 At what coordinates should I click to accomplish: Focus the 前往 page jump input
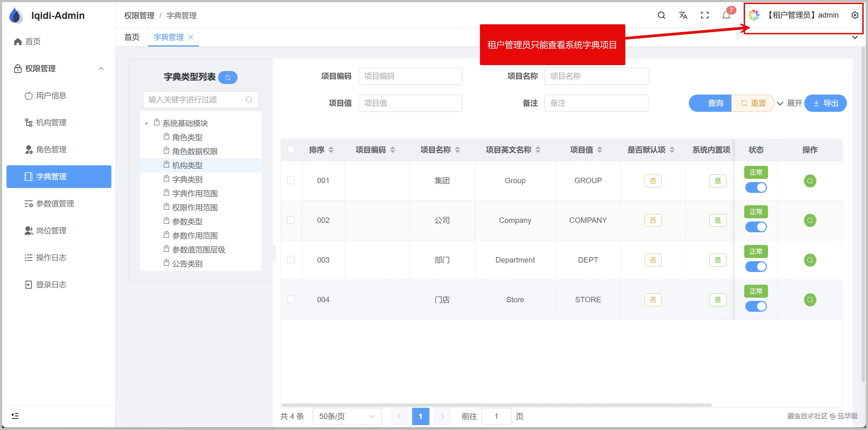point(496,416)
